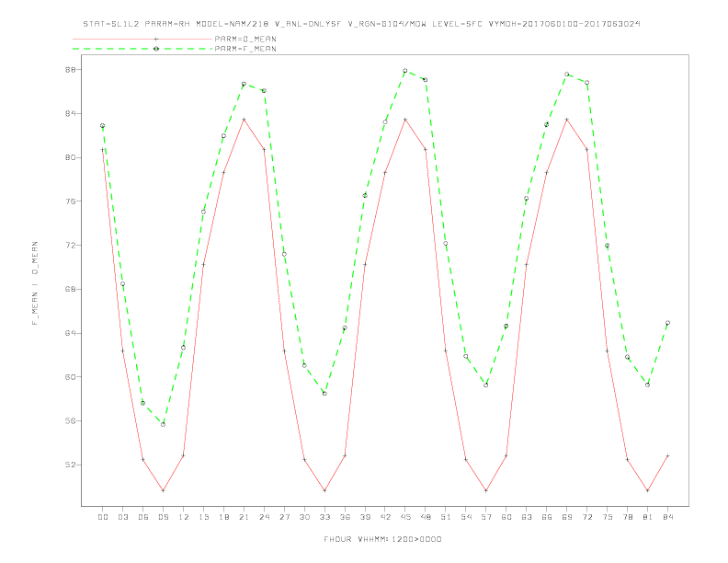The height and width of the screenshot is (563, 728).
Task: Click the x-axis tick label 27
Action: [284, 517]
